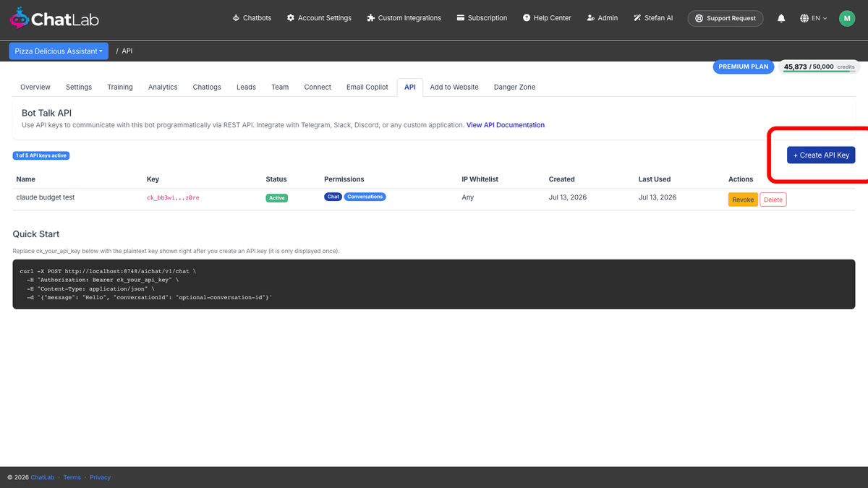Image resolution: width=868 pixels, height=488 pixels.
Task: Open the user avatar M menu
Action: tap(847, 18)
